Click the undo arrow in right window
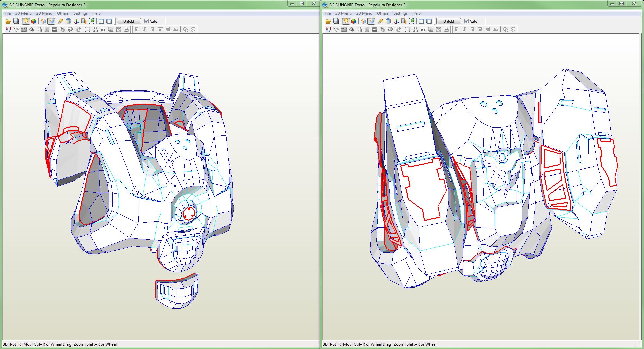 click(x=390, y=30)
